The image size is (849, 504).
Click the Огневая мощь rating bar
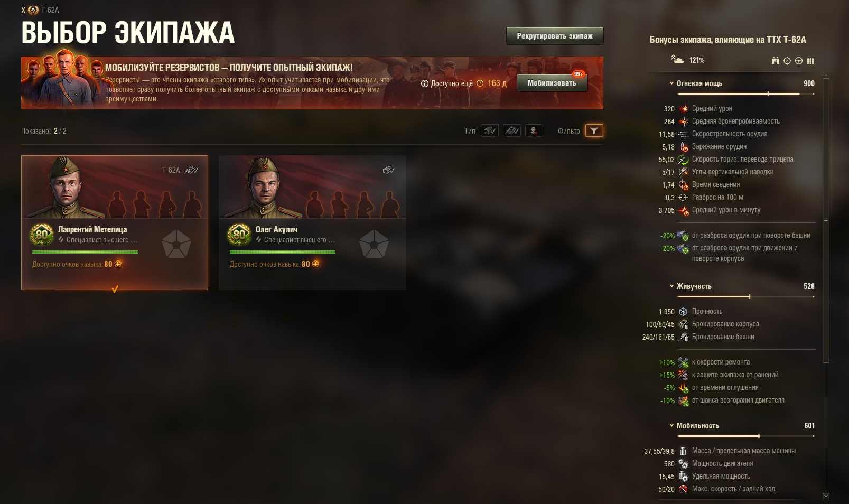746,94
